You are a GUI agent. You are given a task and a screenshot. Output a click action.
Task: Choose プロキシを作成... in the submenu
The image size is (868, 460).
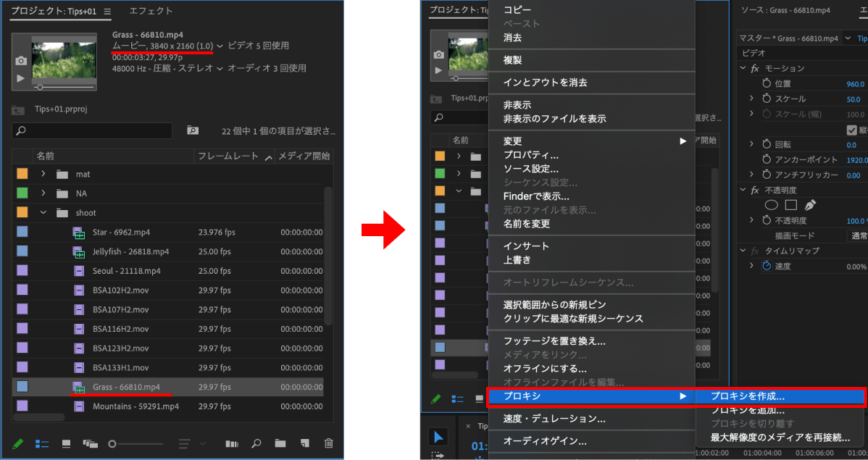[747, 396]
